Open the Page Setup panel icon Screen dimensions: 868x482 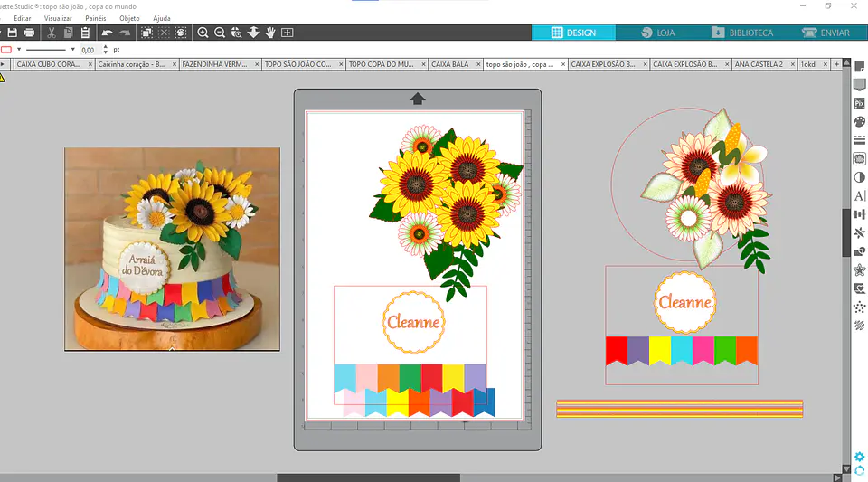tap(859, 66)
